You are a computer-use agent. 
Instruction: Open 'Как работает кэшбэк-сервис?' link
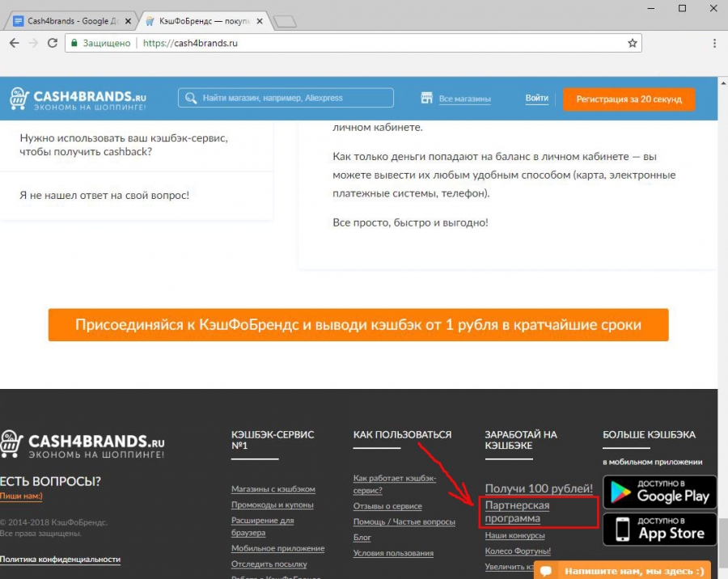point(395,484)
